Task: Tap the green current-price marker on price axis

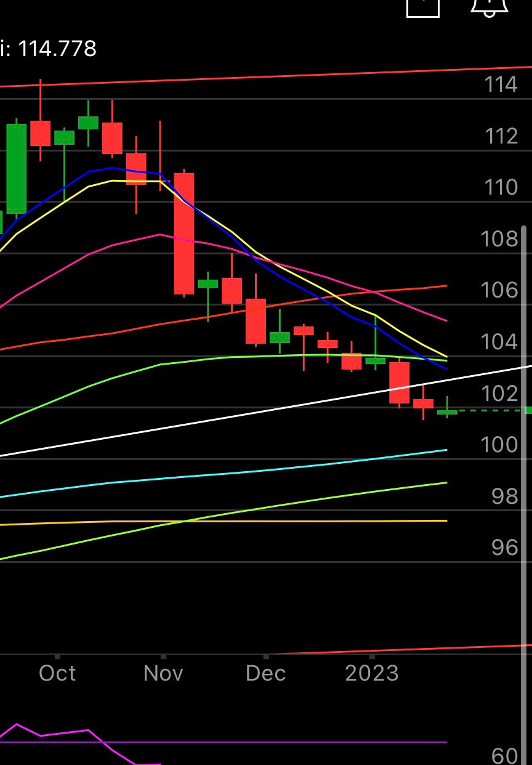Action: 528,410
